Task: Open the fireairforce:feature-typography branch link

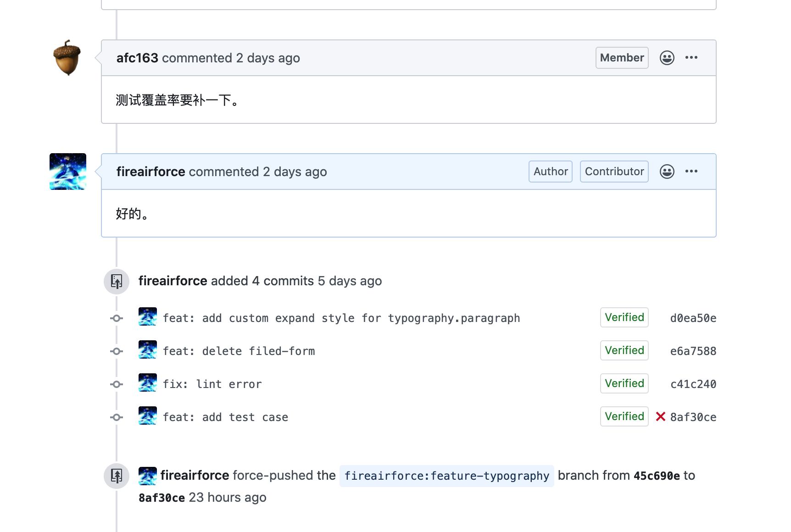Action: click(446, 476)
